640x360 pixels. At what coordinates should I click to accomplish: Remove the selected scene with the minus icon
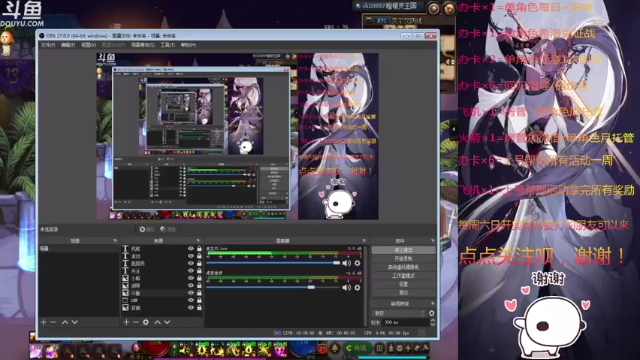click(53, 322)
